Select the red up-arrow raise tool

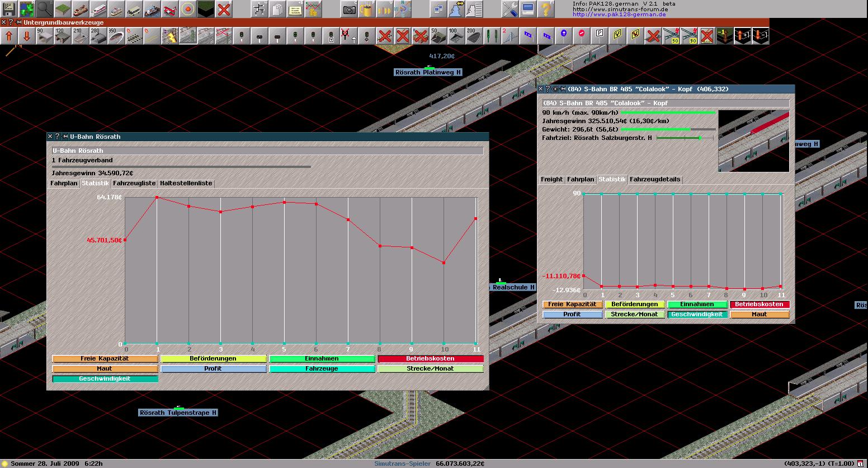(x=9, y=36)
